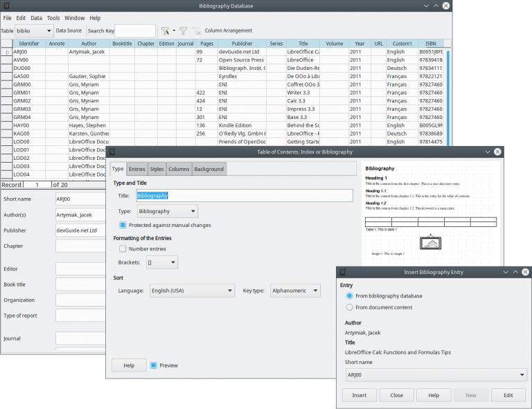532x409 pixels.
Task: Click the Standard Filter funnel icon
Action: [x=183, y=30]
